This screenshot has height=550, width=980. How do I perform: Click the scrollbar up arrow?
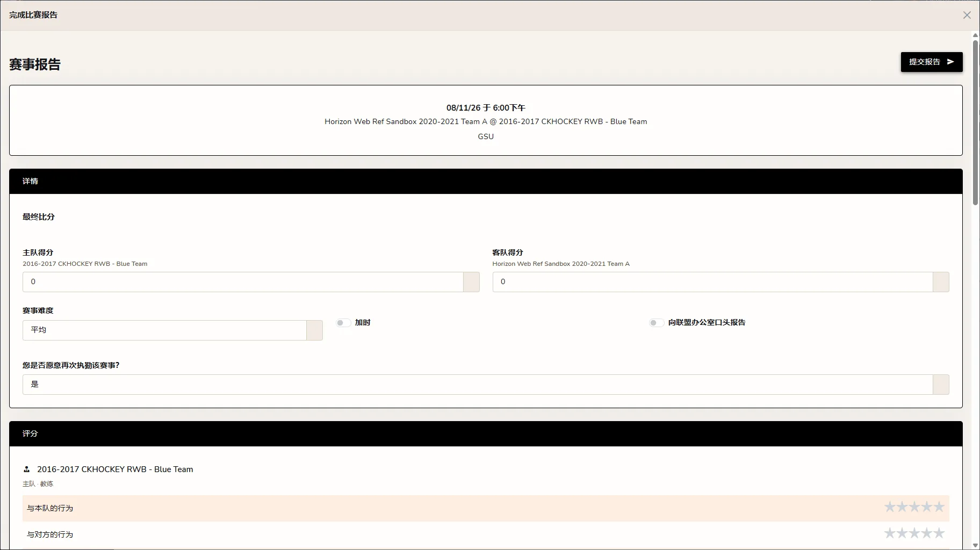point(975,35)
